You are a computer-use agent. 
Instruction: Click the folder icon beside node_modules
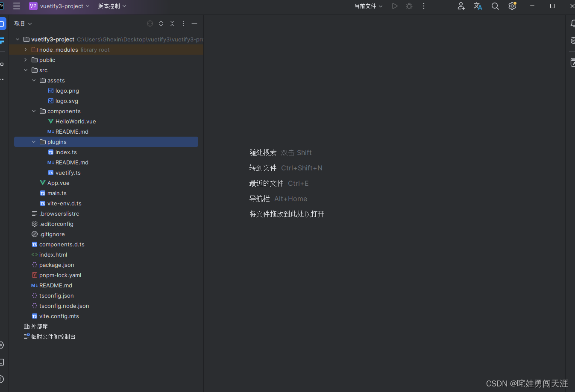tap(35, 50)
